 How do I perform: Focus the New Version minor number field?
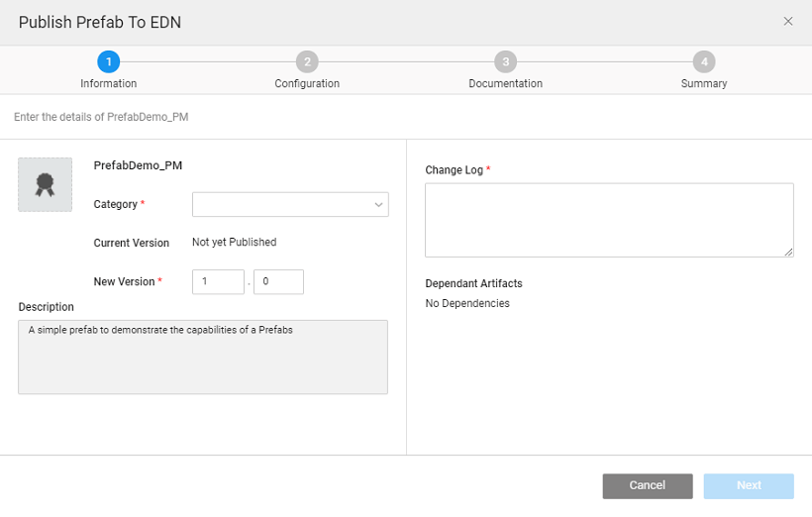(x=278, y=282)
